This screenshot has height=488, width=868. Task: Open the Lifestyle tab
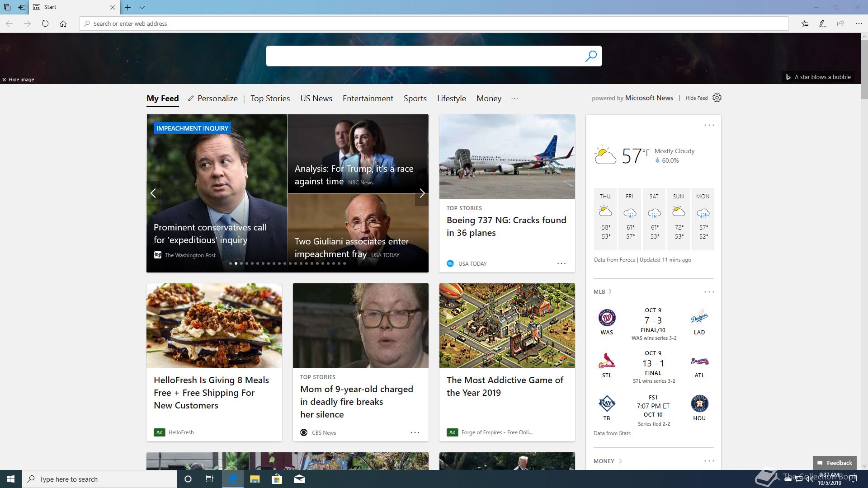point(452,99)
